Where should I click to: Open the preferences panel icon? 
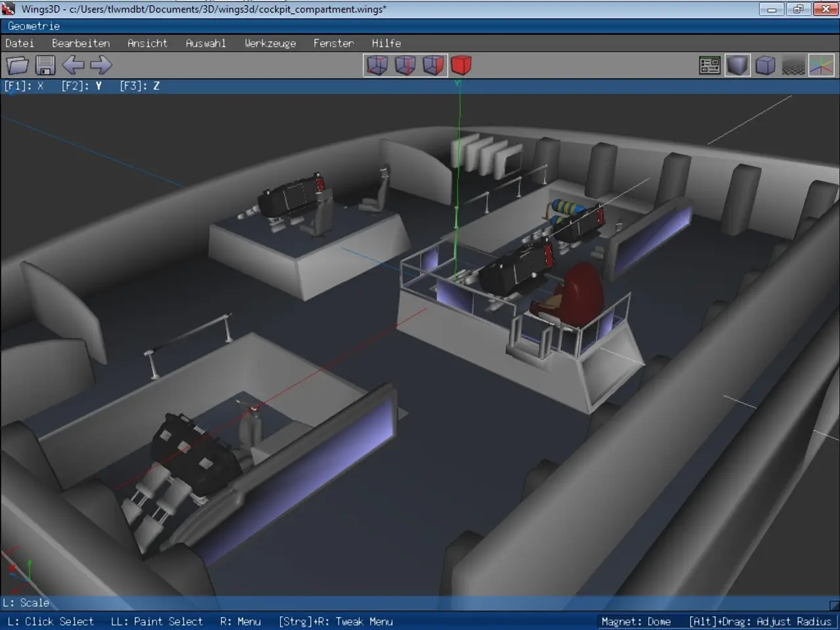[x=709, y=65]
